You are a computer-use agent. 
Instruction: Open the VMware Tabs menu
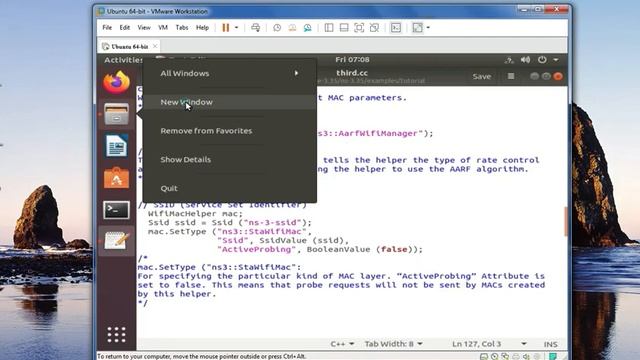(x=182, y=27)
